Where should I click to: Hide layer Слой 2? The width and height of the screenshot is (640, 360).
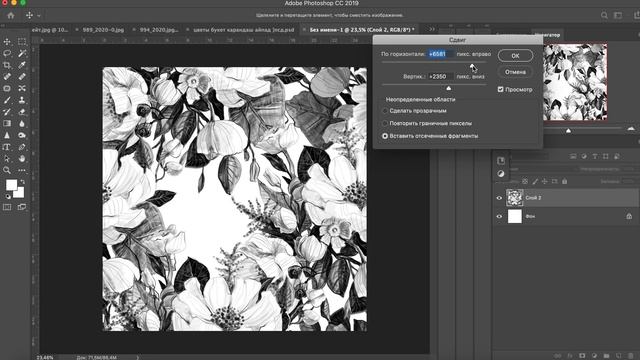tap(499, 198)
